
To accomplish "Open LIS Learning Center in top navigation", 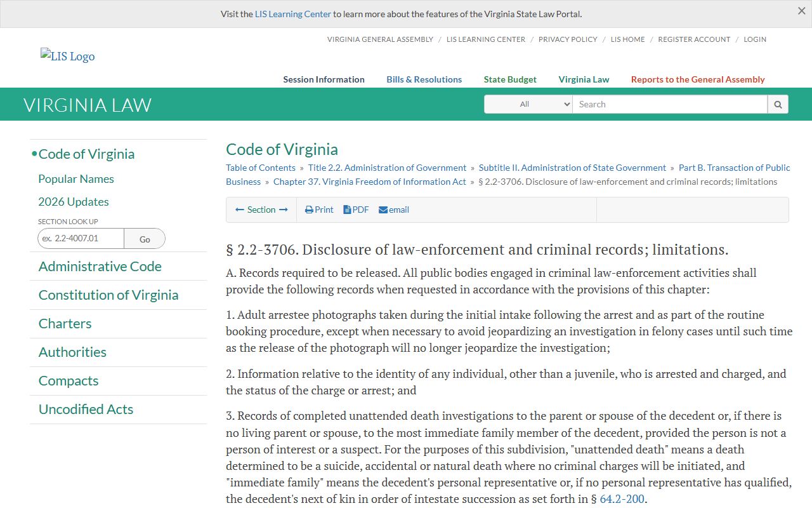I will 486,39.
